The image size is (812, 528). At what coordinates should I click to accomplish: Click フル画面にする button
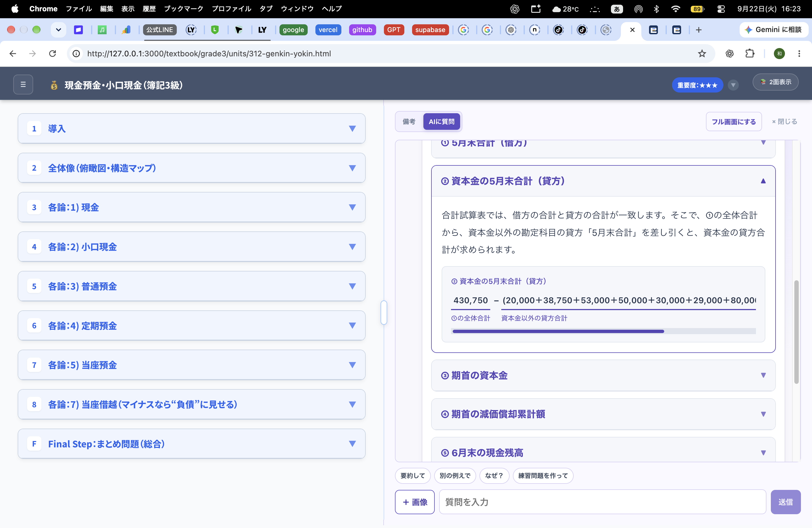[734, 122]
